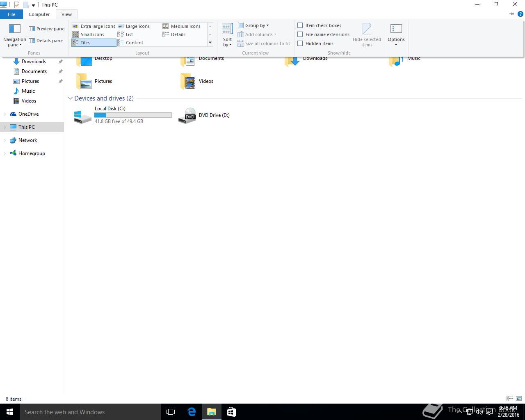The image size is (525, 420).
Task: Click Size all columns to fit
Action: 264,43
